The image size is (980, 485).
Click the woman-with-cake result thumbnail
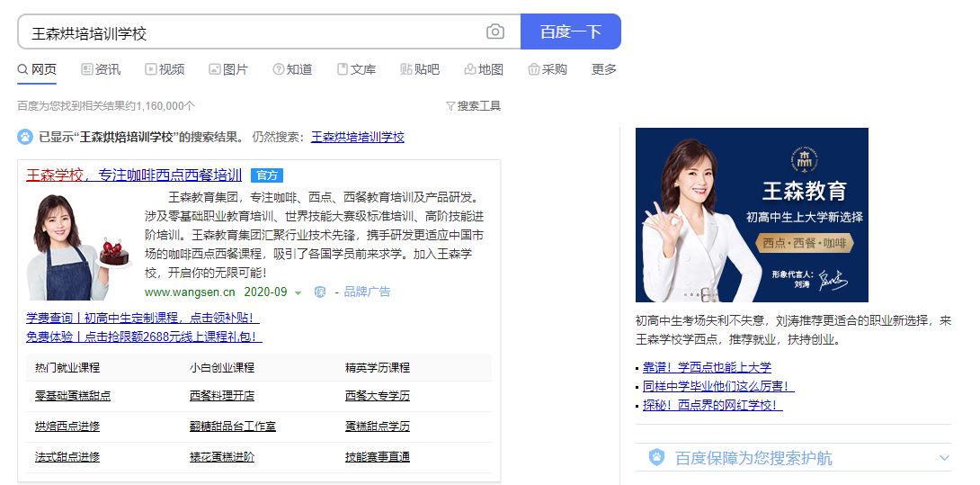79,246
